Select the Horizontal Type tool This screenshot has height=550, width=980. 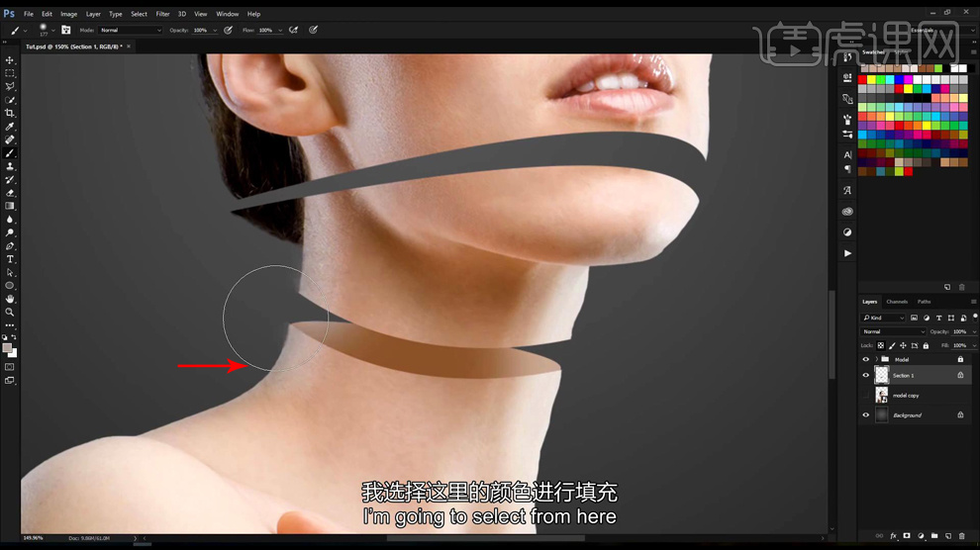click(9, 259)
